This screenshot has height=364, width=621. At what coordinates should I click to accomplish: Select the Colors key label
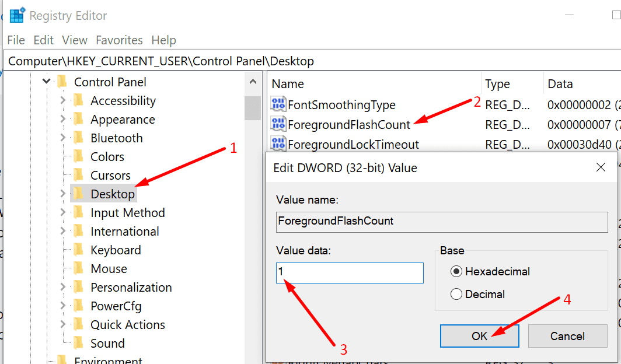coord(107,157)
